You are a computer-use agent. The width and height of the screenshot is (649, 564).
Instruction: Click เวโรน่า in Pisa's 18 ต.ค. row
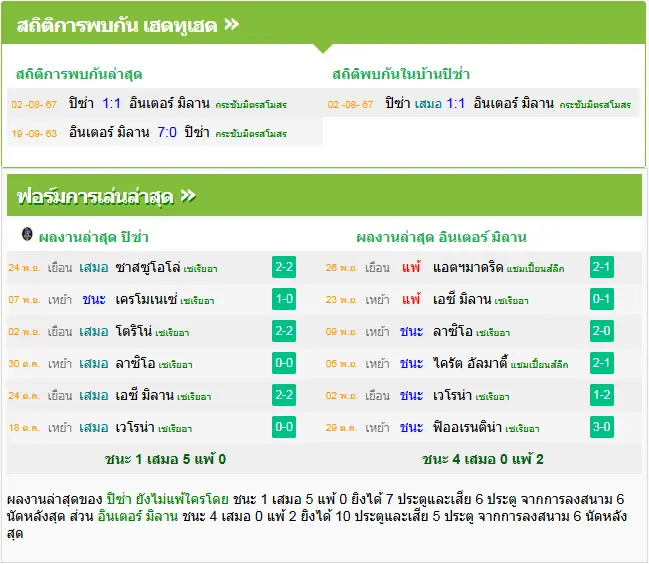135,427
